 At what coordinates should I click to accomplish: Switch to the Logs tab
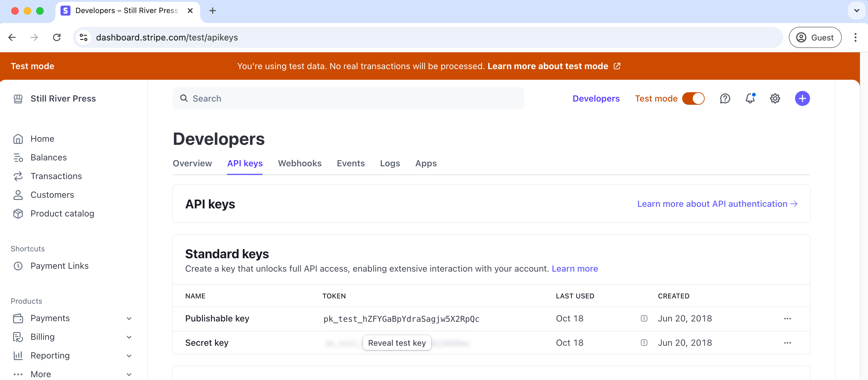pyautogui.click(x=390, y=163)
